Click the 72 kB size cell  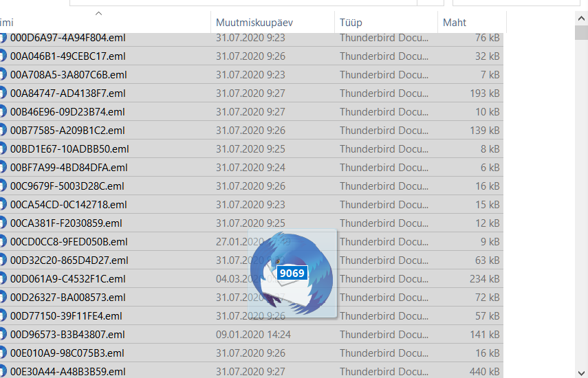[488, 298]
